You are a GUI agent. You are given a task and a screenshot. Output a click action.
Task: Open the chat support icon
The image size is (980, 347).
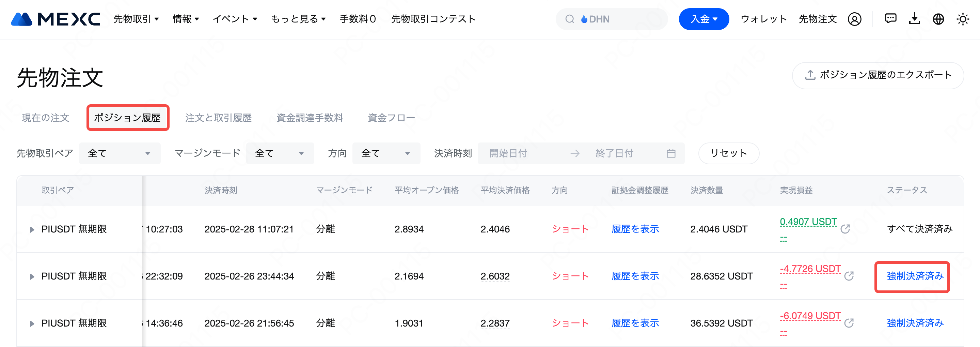coord(890,19)
